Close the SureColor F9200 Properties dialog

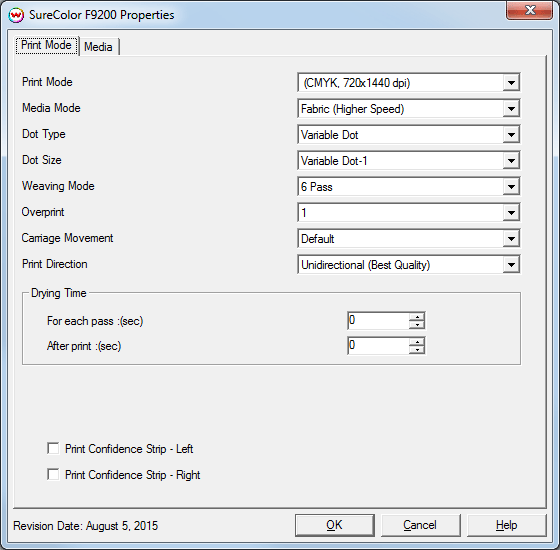[x=530, y=10]
